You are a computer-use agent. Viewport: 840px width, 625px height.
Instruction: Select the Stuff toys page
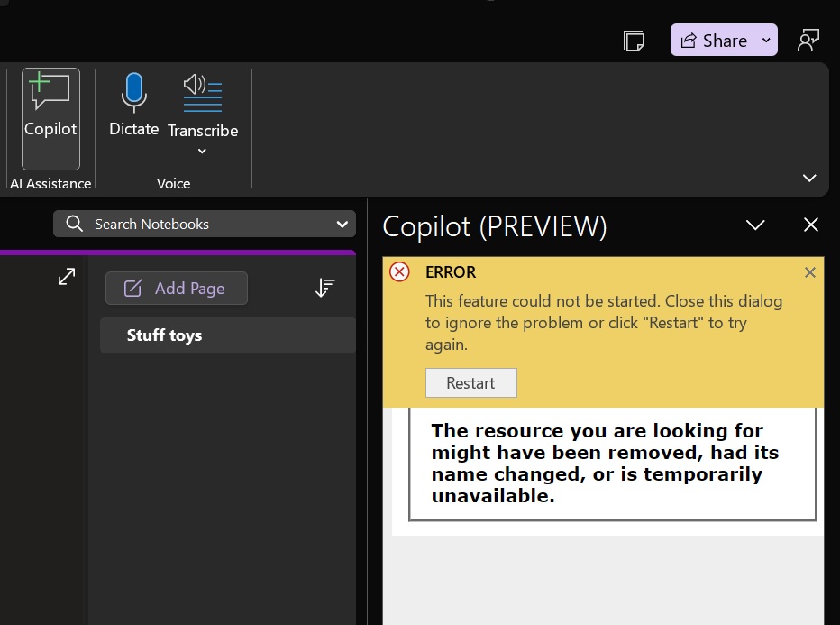165,335
